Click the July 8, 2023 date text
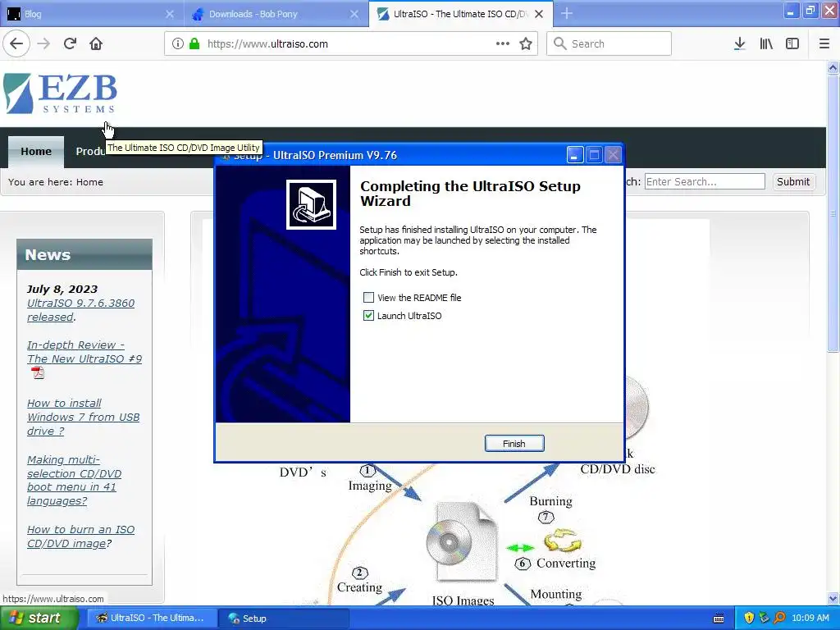The width and height of the screenshot is (840, 630). [62, 290]
